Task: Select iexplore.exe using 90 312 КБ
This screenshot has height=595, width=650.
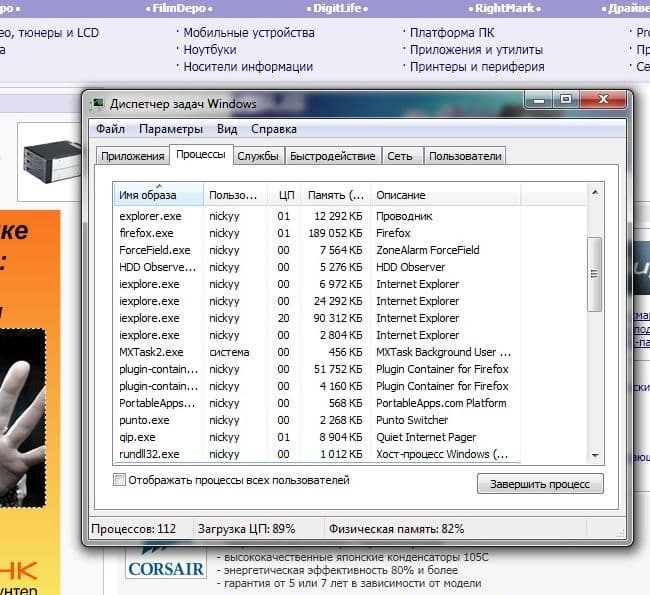Action: coord(317,318)
